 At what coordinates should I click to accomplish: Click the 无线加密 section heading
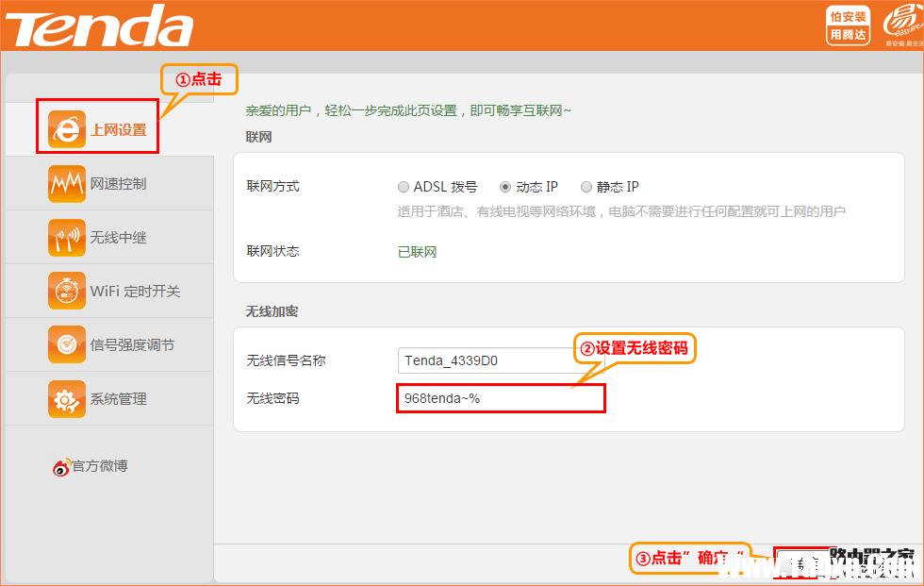pos(272,311)
